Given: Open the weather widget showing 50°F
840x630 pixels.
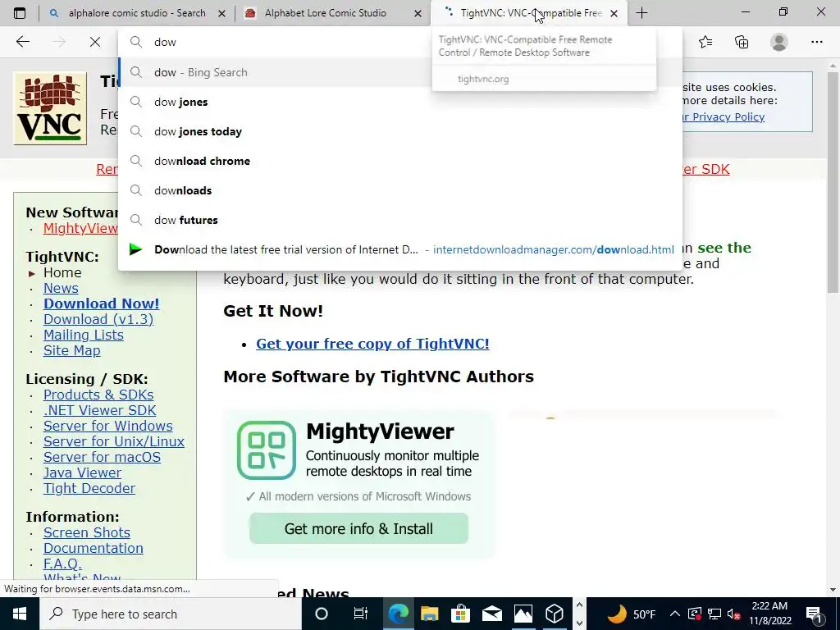Looking at the screenshot, I should pos(632,614).
